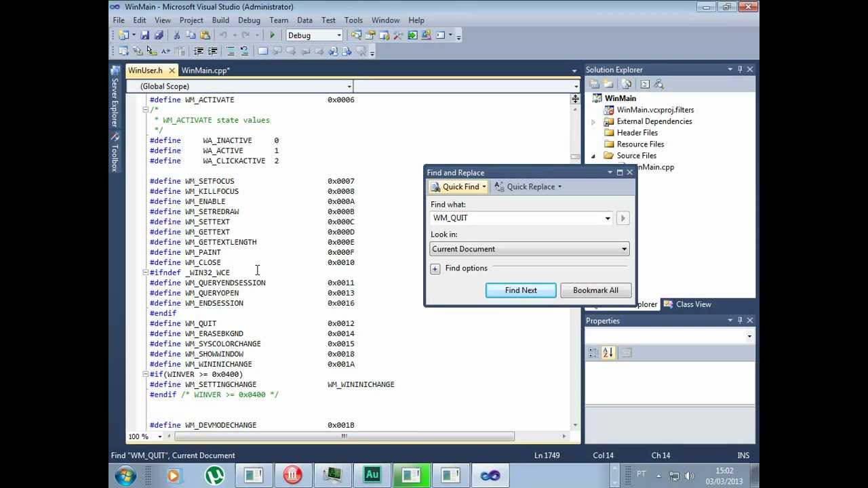Open the Toolbox side tab
Viewport: 868px width, 488px height.
[115, 152]
